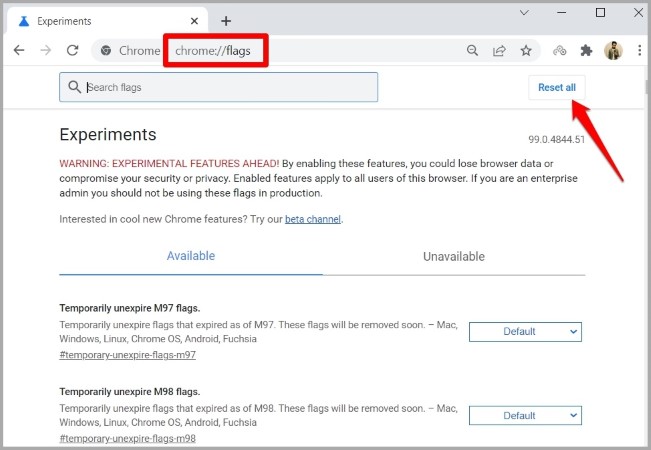Open the tab search chevron
The width and height of the screenshot is (651, 450).
coord(524,13)
